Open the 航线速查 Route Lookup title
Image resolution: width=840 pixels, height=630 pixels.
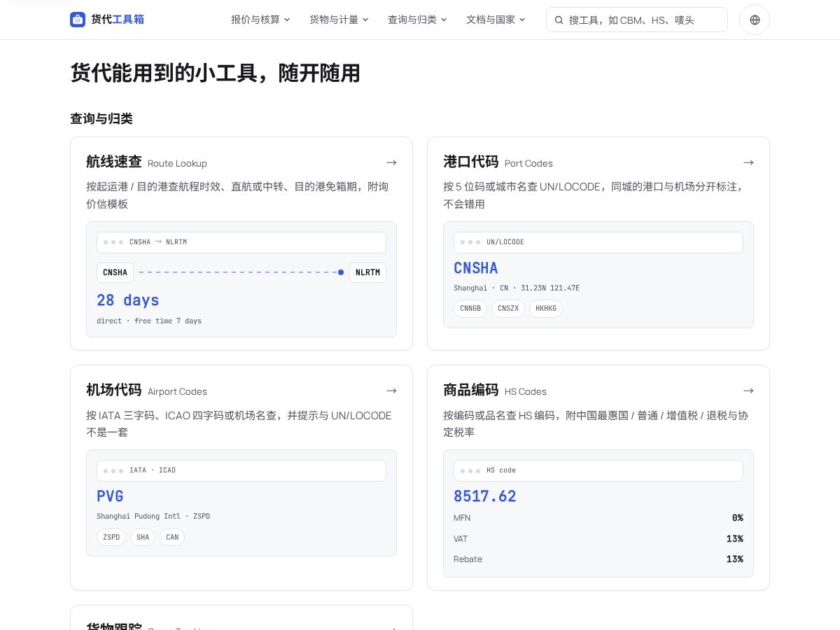146,162
